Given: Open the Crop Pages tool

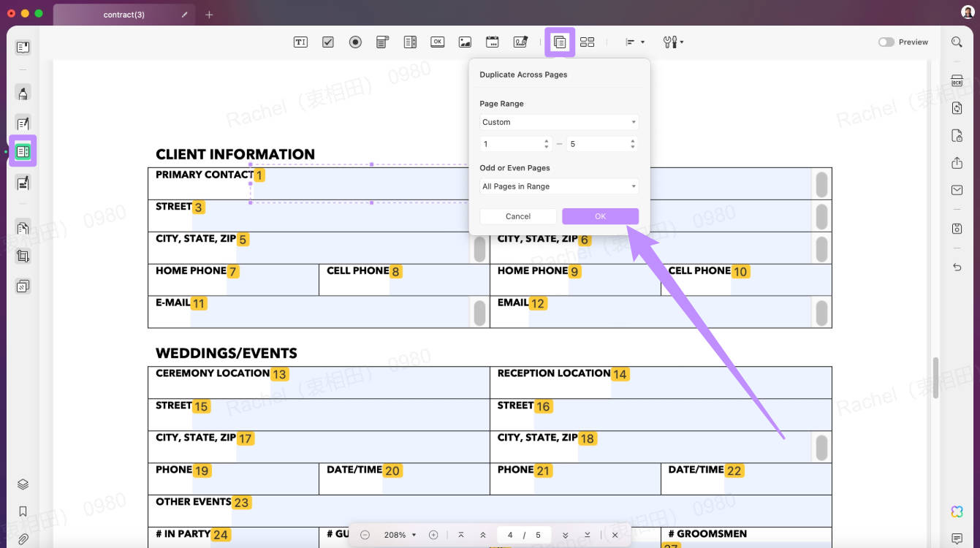Looking at the screenshot, I should click(23, 256).
